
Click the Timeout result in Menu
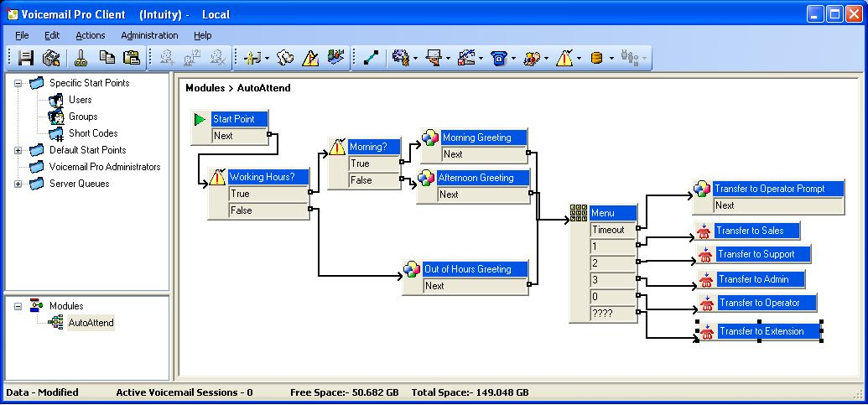click(x=613, y=230)
